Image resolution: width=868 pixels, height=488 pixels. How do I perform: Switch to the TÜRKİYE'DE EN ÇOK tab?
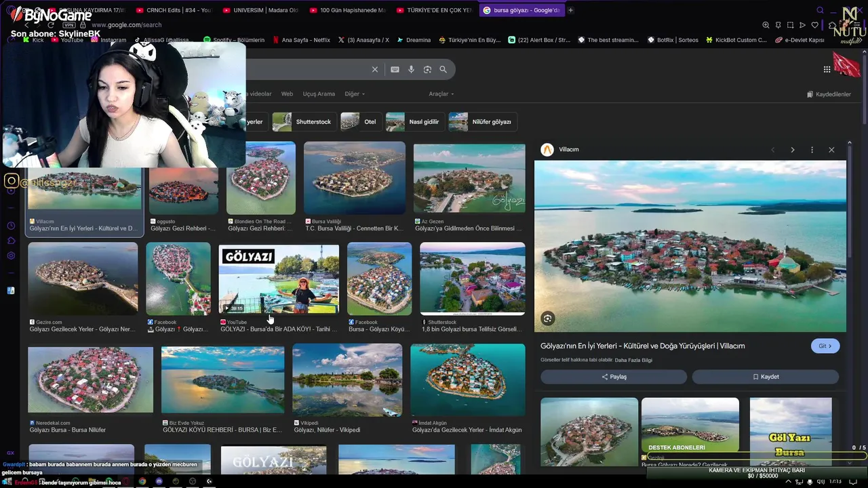click(x=434, y=10)
